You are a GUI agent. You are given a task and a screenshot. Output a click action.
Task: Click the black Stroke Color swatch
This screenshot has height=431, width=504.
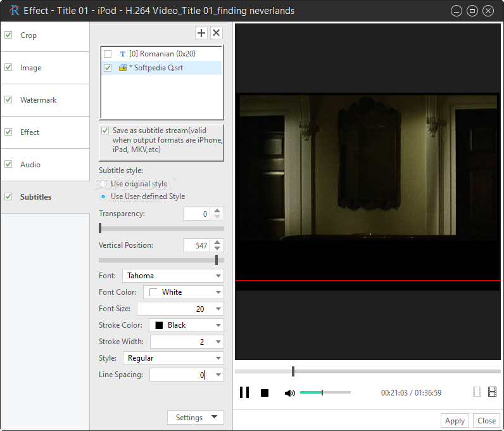point(159,325)
